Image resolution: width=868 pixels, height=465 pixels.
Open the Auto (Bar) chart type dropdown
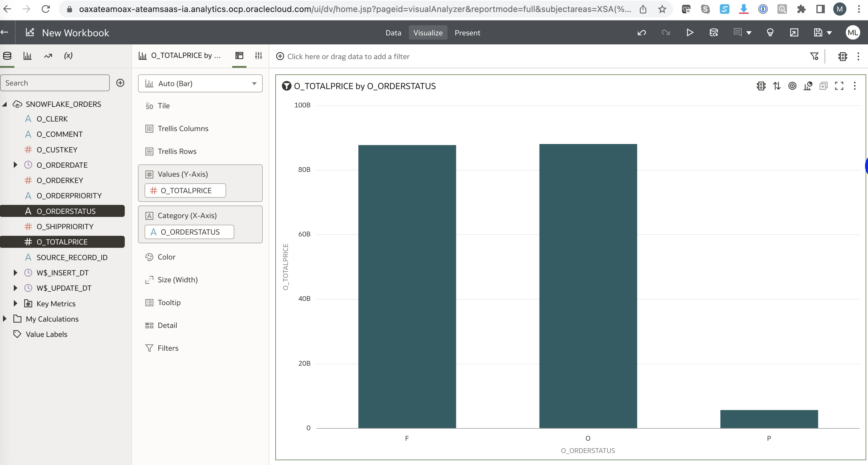coord(200,84)
